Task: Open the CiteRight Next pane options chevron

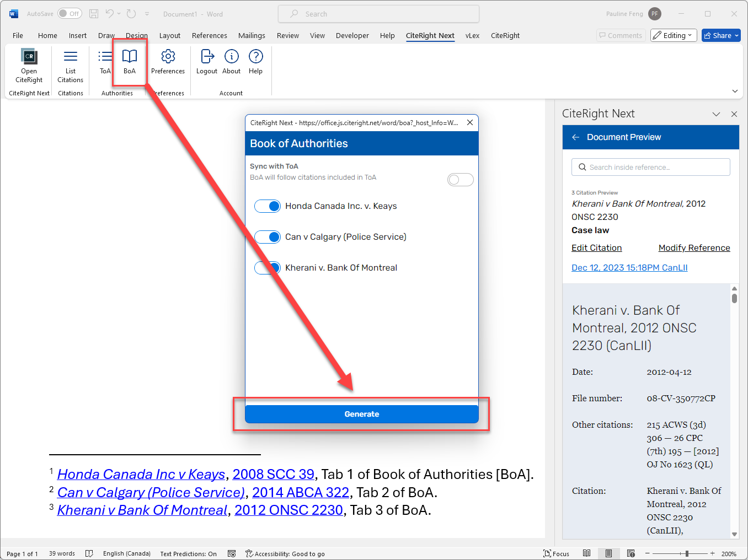Action: [x=716, y=114]
